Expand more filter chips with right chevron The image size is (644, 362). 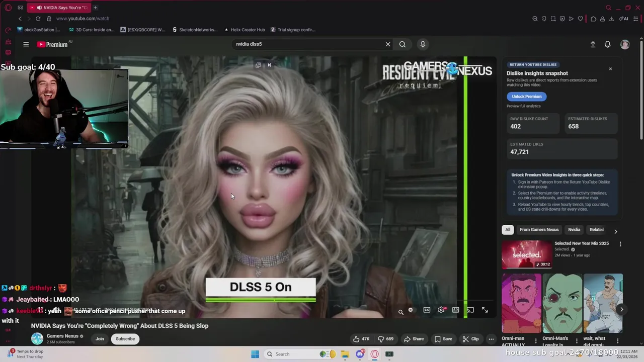[x=615, y=231]
